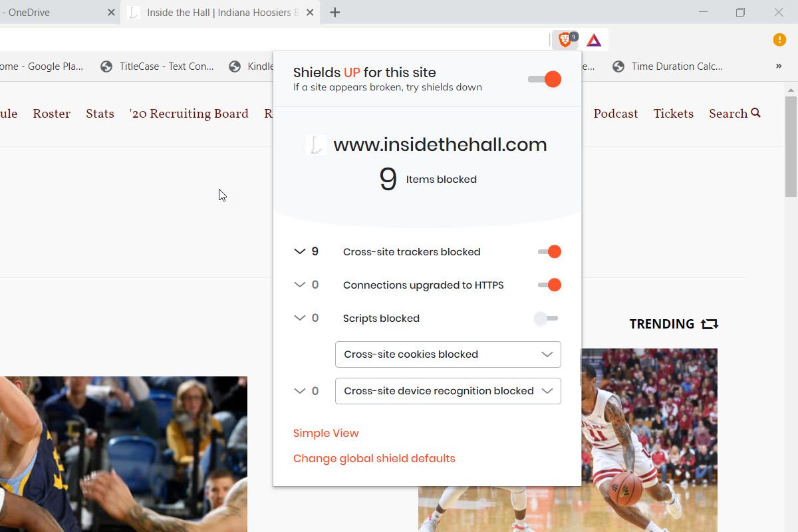The height and width of the screenshot is (532, 798).
Task: Click the Trending retweet arrows icon
Action: point(710,324)
